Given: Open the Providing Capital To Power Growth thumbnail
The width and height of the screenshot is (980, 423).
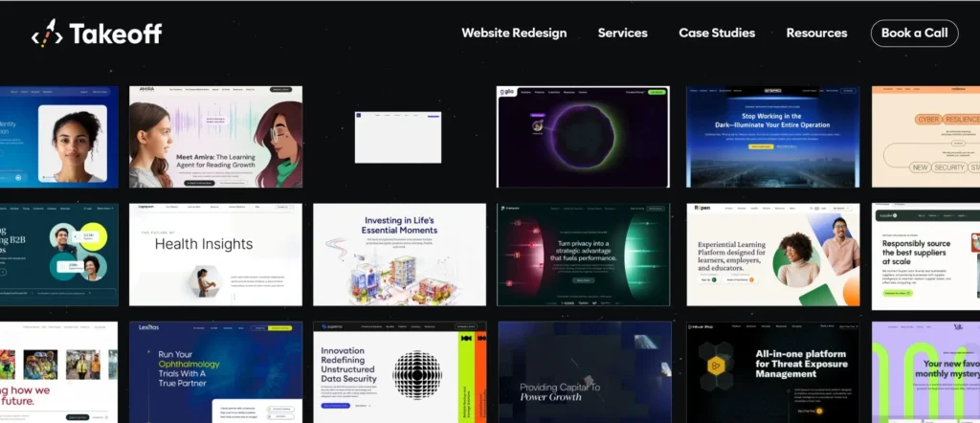Looking at the screenshot, I should click(585, 372).
